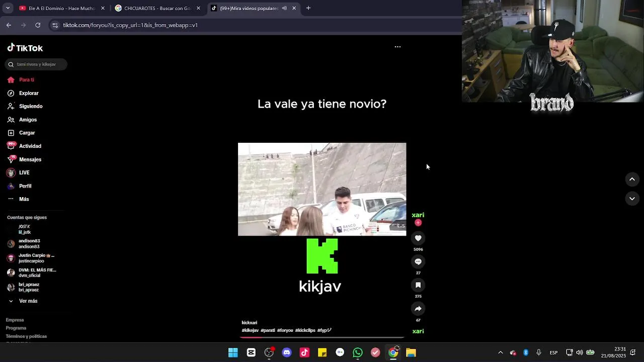Close the CHICUAROTES Google tab
This screenshot has height=362, width=644.
[x=198, y=8]
